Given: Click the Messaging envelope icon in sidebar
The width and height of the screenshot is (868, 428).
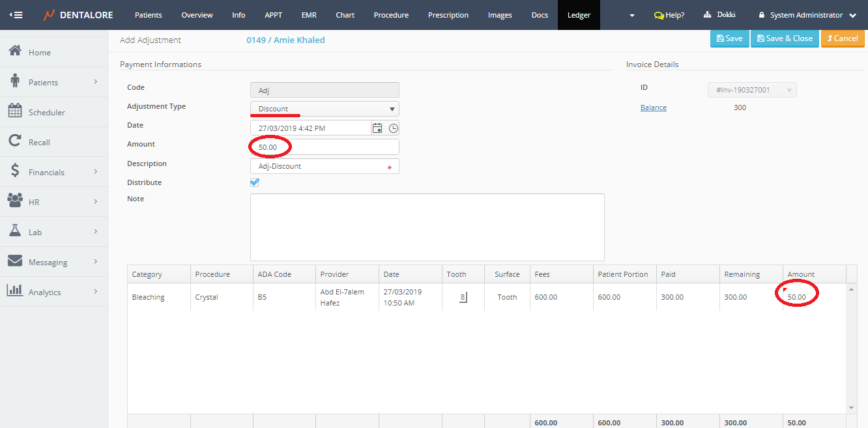Looking at the screenshot, I should tap(15, 261).
